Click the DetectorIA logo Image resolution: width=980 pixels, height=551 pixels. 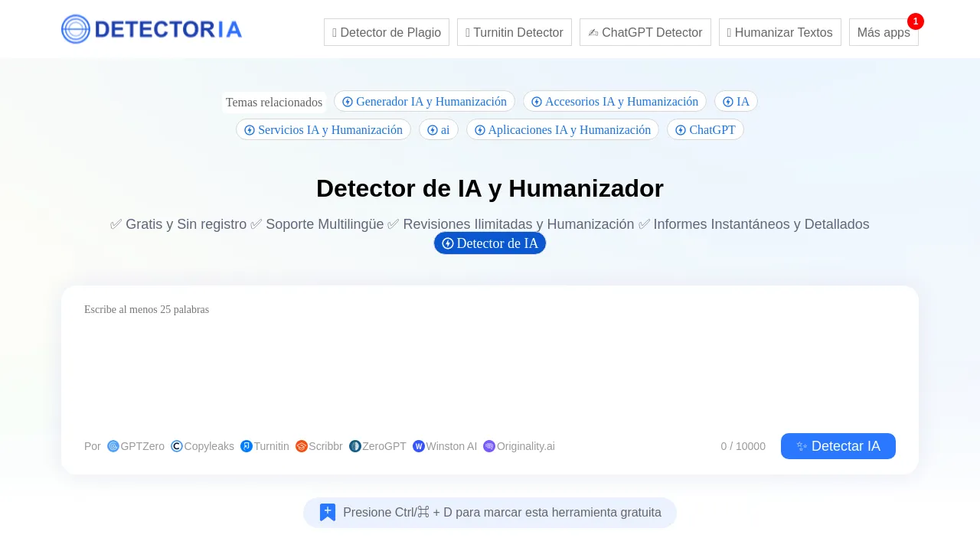(x=152, y=29)
